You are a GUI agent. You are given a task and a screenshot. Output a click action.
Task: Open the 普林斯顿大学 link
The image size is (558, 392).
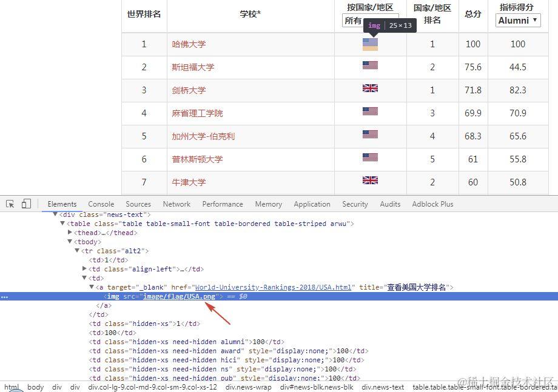point(197,159)
